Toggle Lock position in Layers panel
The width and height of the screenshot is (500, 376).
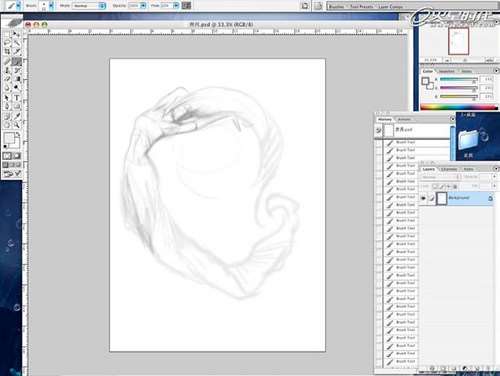(x=449, y=186)
